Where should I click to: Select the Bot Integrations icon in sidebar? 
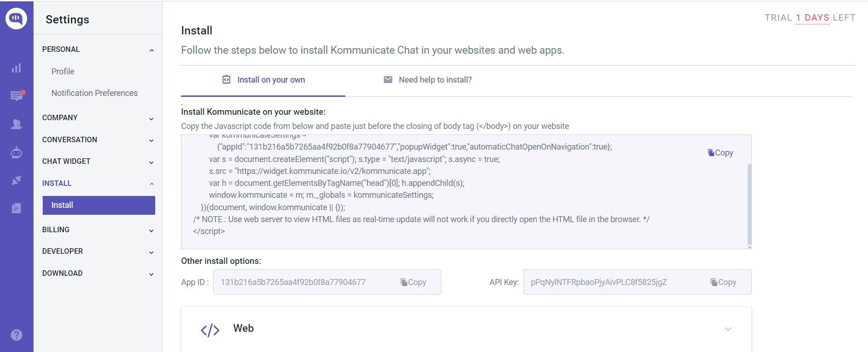click(17, 152)
